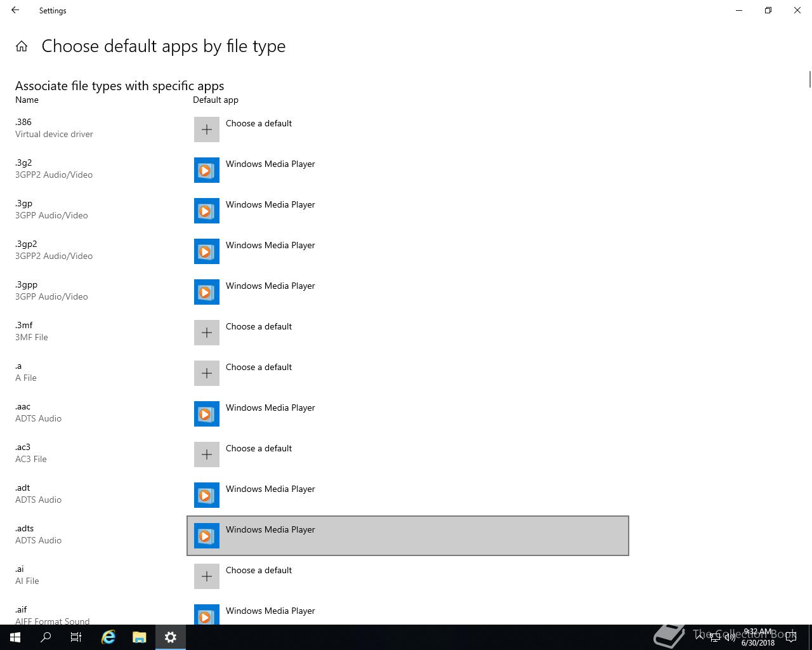
Task: Click the plus icon for .ai file type
Action: pos(207,576)
